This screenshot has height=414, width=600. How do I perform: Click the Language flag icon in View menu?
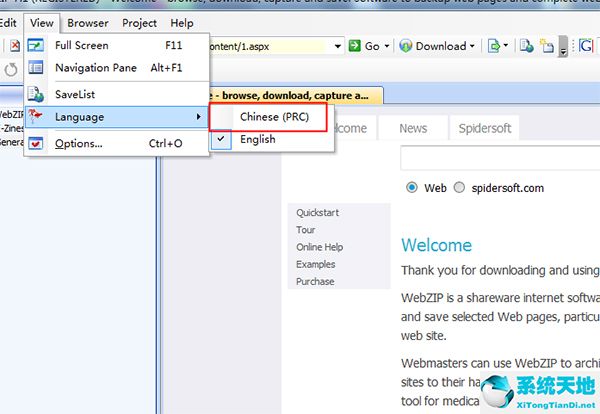coord(35,116)
